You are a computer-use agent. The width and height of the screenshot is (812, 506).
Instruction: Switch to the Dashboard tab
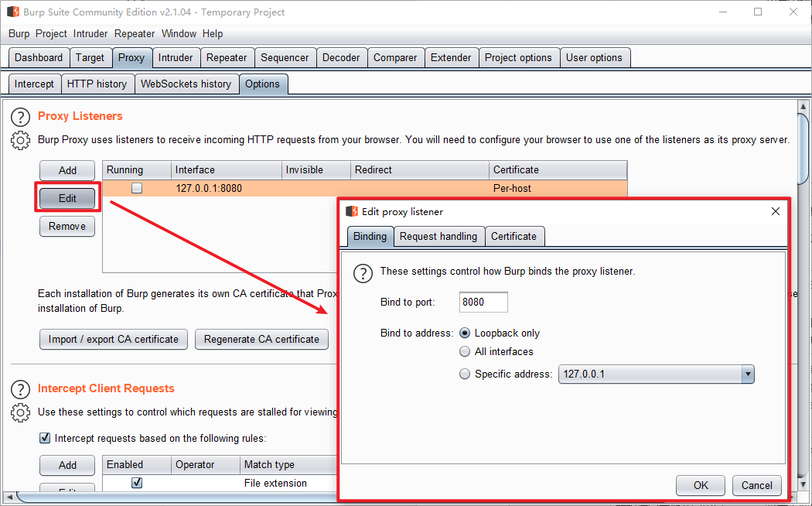[x=39, y=57]
